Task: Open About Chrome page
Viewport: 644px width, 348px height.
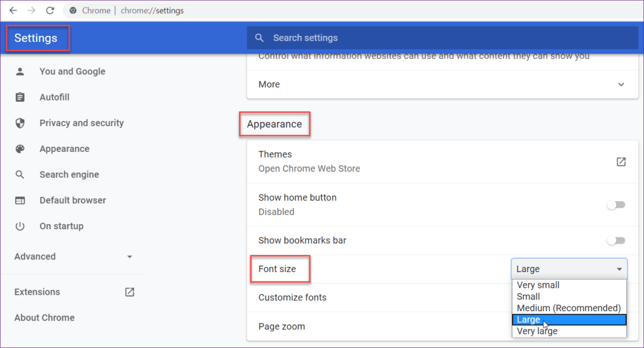Action: (x=45, y=318)
